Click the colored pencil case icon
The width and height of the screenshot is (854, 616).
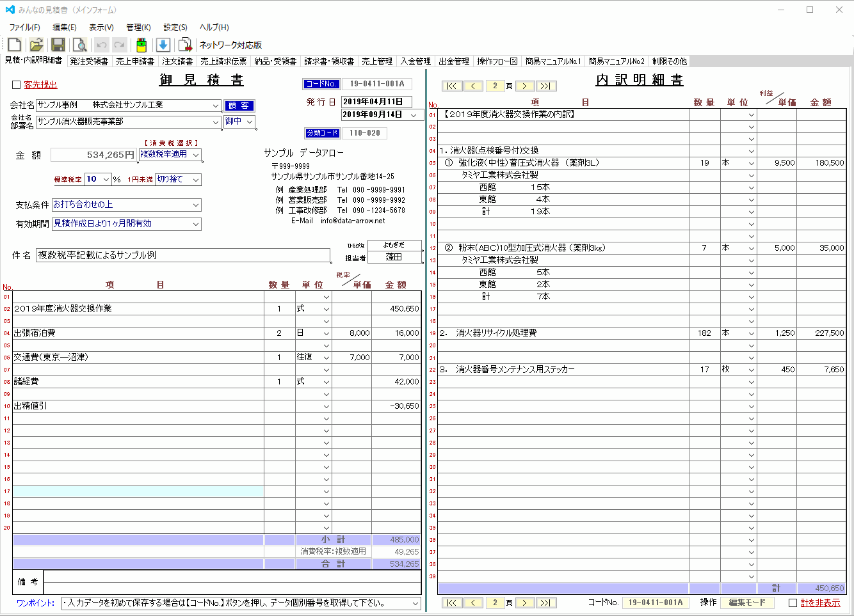tap(141, 45)
